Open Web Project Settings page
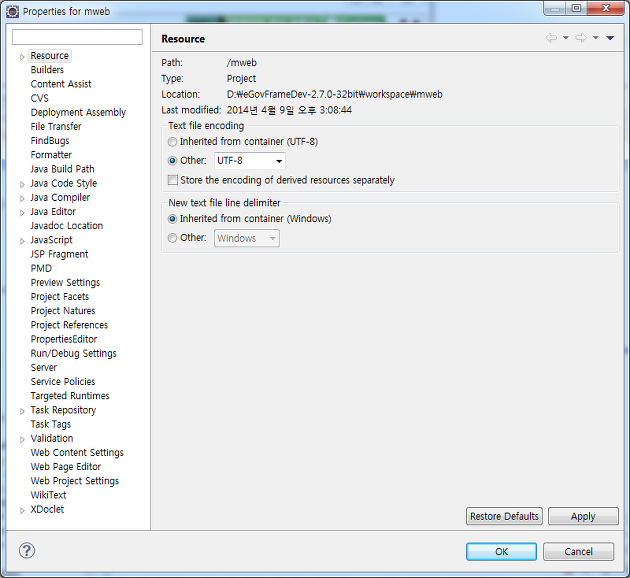 75,481
